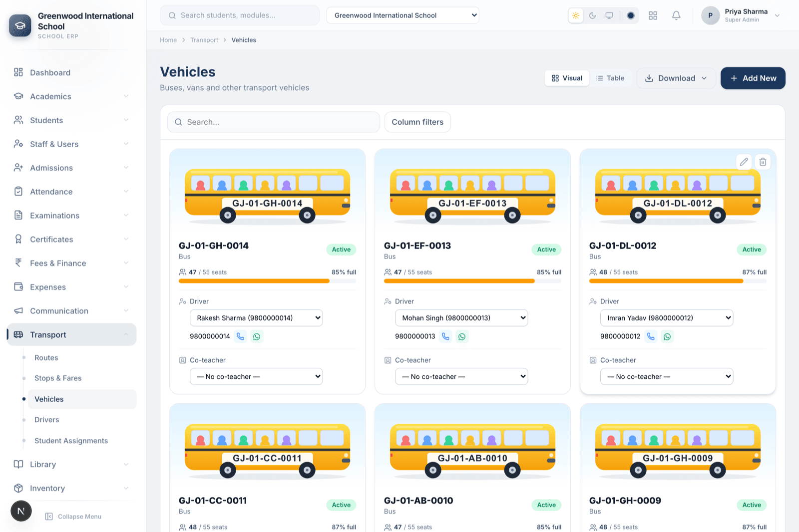Open the Mohan Singh driver dropdown
The image size is (799, 532).
click(461, 318)
